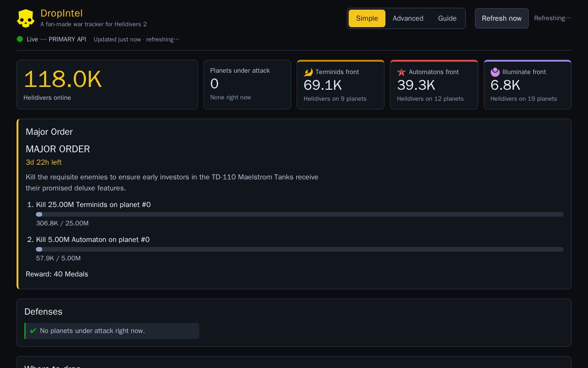
Task: Click the fan-made war tracker subtitle
Action: tap(94, 24)
